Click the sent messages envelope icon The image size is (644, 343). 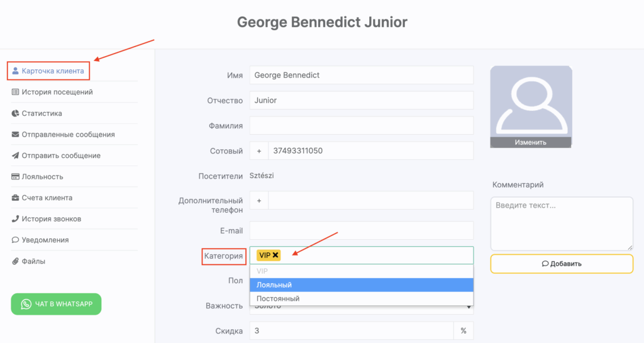point(16,135)
